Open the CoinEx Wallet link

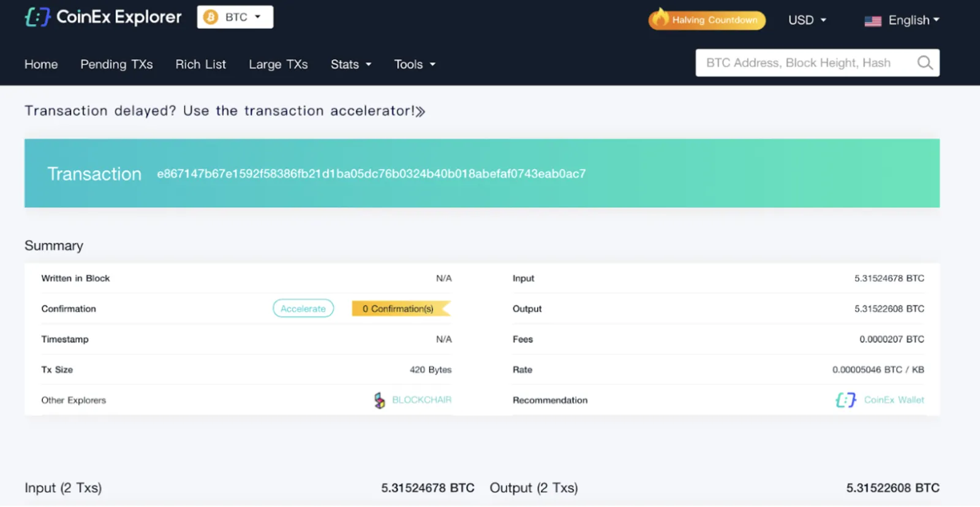pyautogui.click(x=894, y=400)
